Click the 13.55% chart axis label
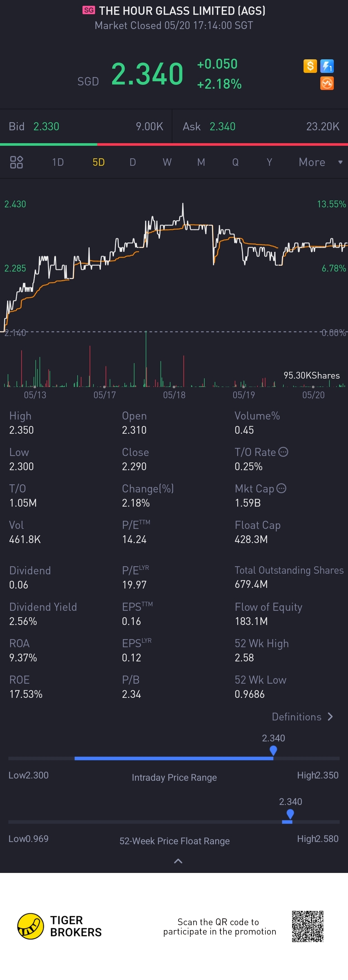This screenshot has width=348, height=980. (x=332, y=204)
